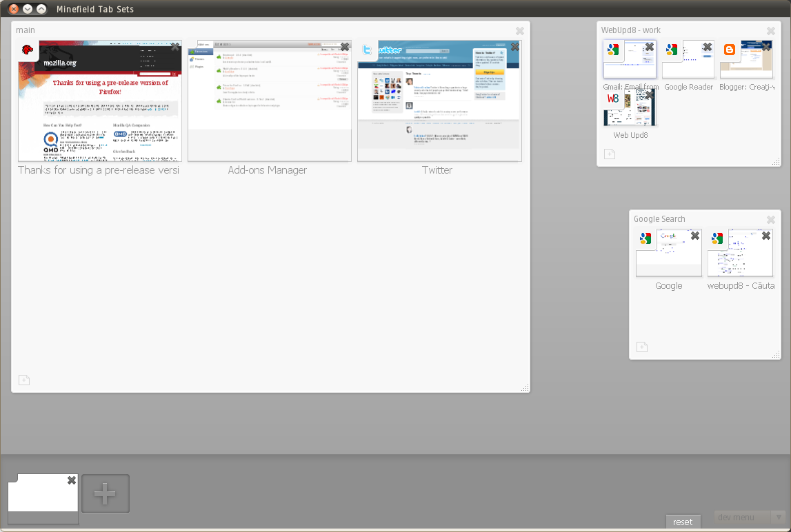Close the main tab group
The image size is (791, 532).
520,31
